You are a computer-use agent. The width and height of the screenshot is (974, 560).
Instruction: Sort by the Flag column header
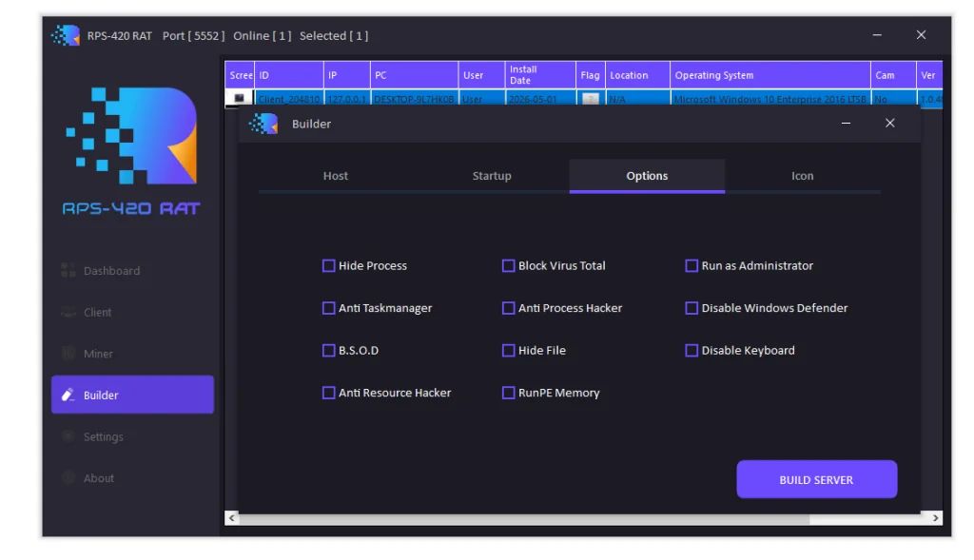590,75
